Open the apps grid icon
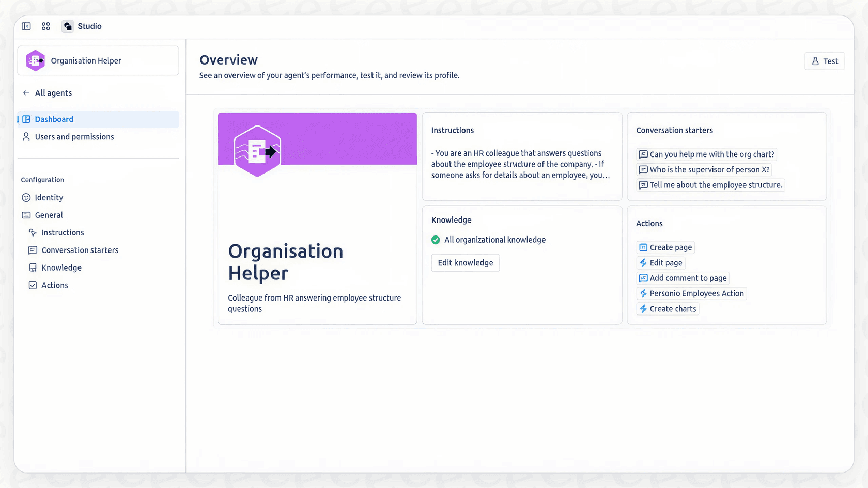This screenshot has height=488, width=868. [x=45, y=26]
